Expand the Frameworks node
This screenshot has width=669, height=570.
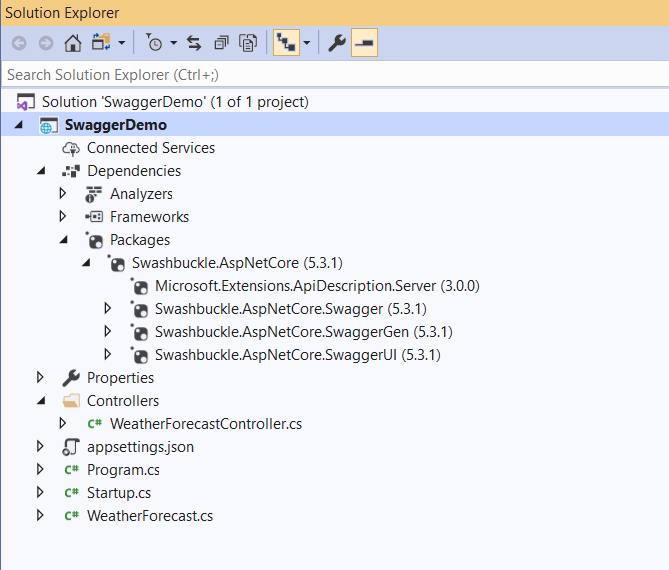[x=63, y=217]
